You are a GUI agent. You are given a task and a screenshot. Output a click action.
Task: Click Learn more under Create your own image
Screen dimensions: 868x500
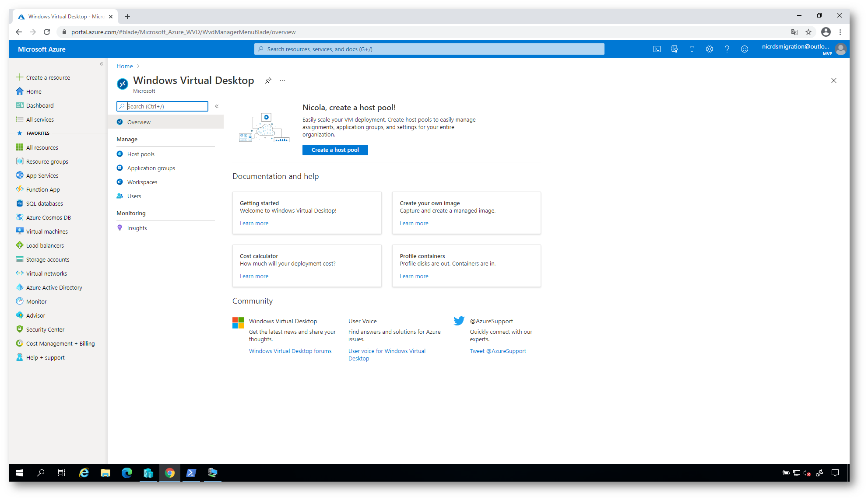point(414,223)
